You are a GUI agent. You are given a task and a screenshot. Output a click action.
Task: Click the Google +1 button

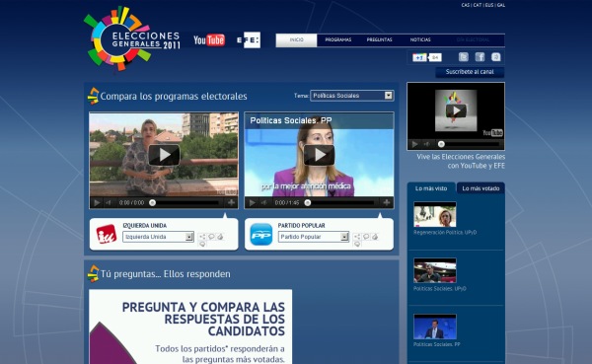(419, 57)
